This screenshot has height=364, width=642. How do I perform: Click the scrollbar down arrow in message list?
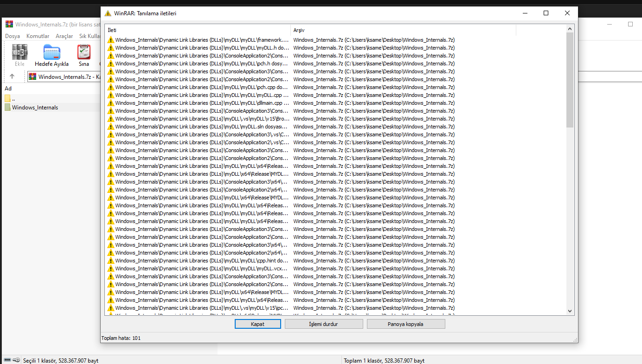pos(570,311)
